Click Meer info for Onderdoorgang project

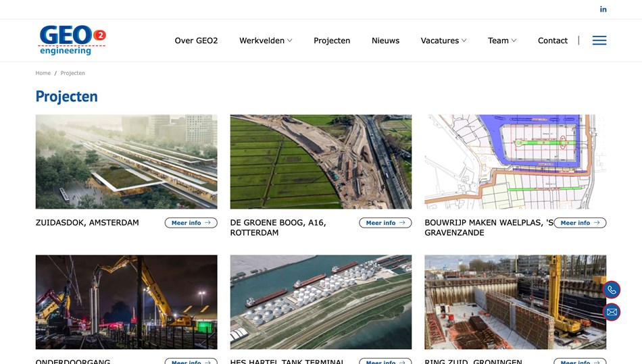pyautogui.click(x=191, y=361)
